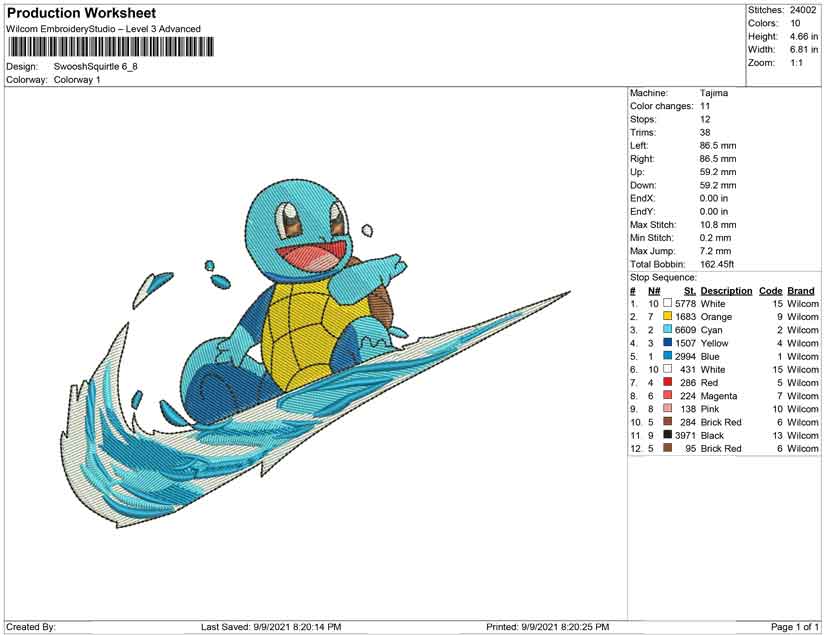Click the '#' column header

(633, 291)
